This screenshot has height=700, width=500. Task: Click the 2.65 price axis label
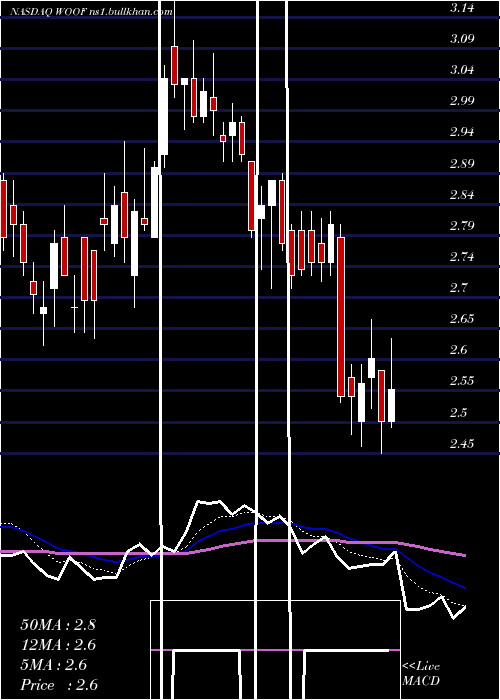(462, 319)
